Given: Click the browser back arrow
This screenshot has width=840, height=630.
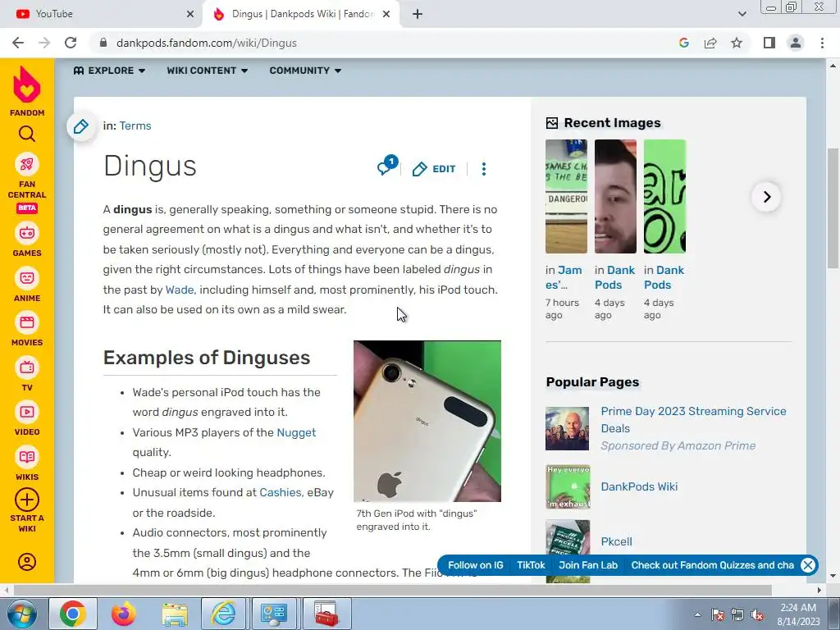Looking at the screenshot, I should click(18, 43).
